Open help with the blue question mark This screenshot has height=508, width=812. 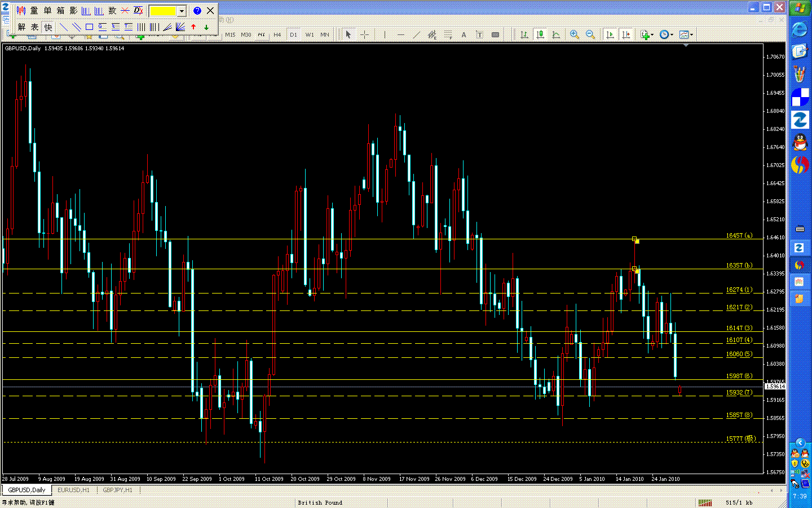(197, 11)
